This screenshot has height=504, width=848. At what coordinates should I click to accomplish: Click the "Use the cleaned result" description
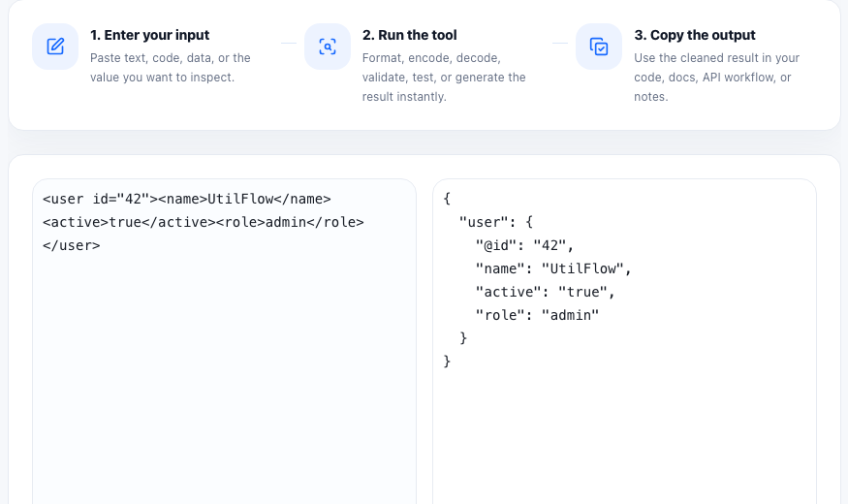point(716,78)
